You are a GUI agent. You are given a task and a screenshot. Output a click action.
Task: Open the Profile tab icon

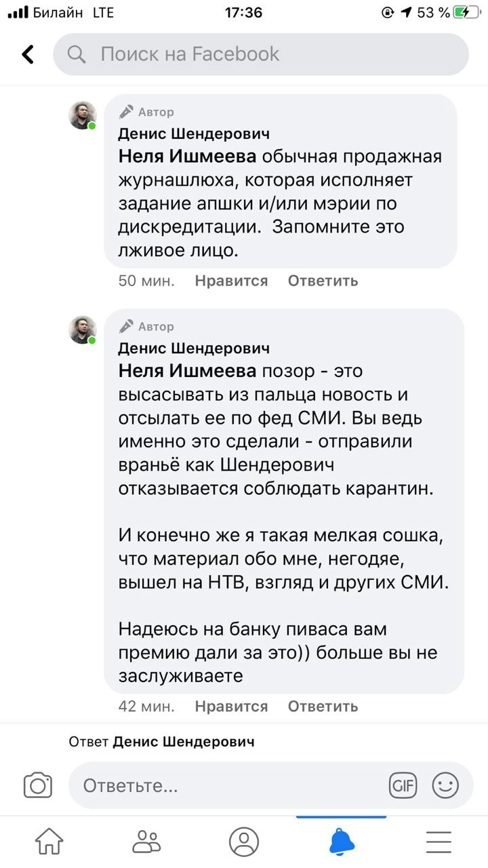[244, 842]
